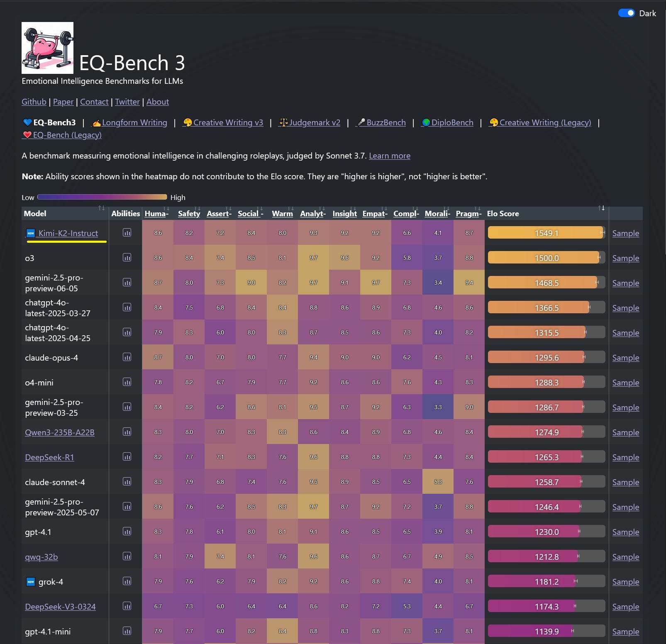
Task: Open abilities chart for qwq-32b
Action: 127,556
